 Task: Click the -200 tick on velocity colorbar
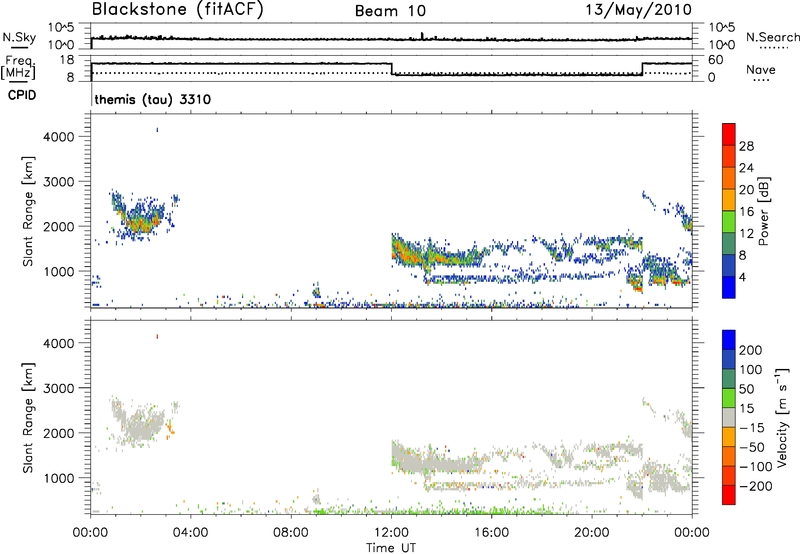756,486
